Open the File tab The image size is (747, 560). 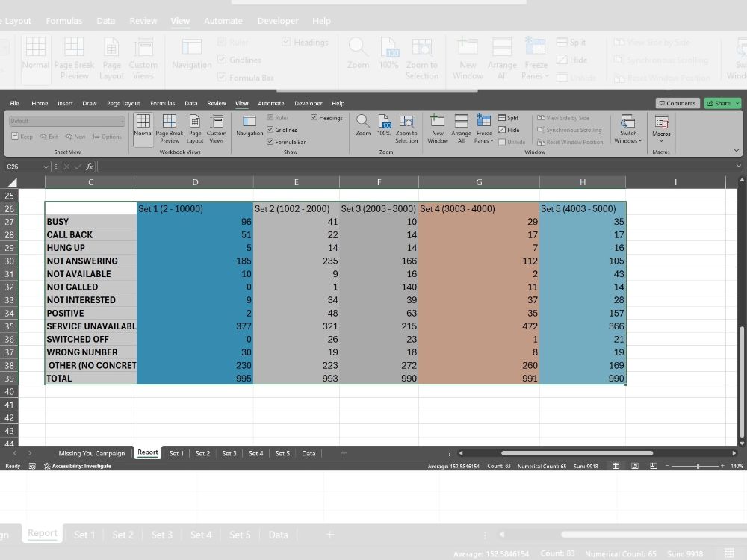click(14, 103)
